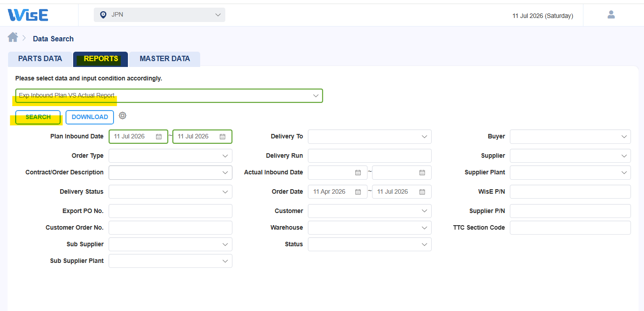Switch to the MASTER DATA tab

(165, 59)
